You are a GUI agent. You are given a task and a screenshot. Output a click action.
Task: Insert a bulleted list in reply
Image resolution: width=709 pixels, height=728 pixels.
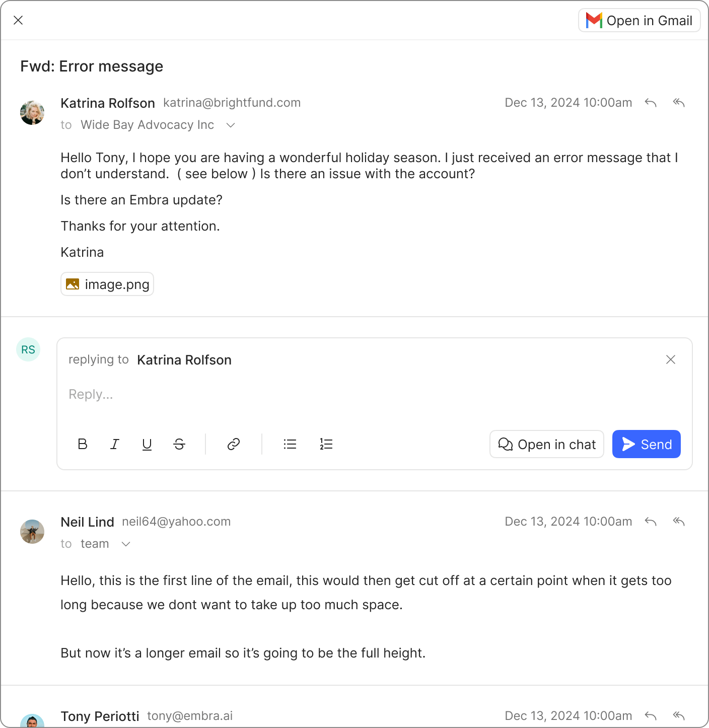(290, 444)
